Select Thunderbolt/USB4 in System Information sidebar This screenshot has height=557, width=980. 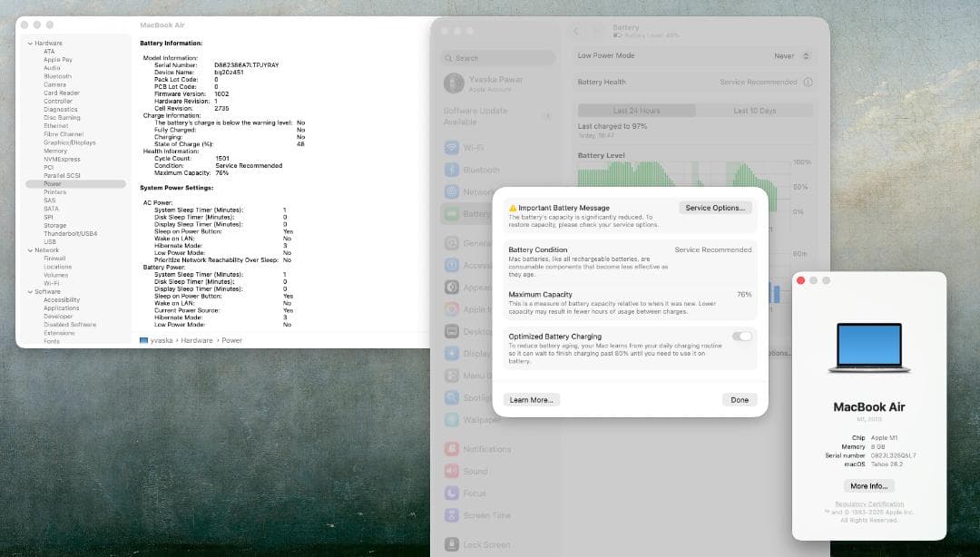tap(70, 234)
